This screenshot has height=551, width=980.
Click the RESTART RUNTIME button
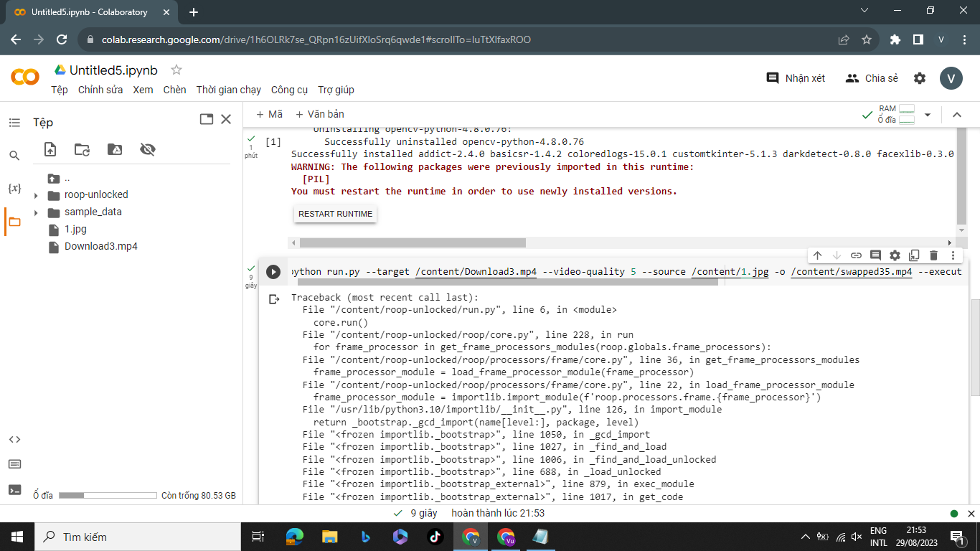pos(335,214)
